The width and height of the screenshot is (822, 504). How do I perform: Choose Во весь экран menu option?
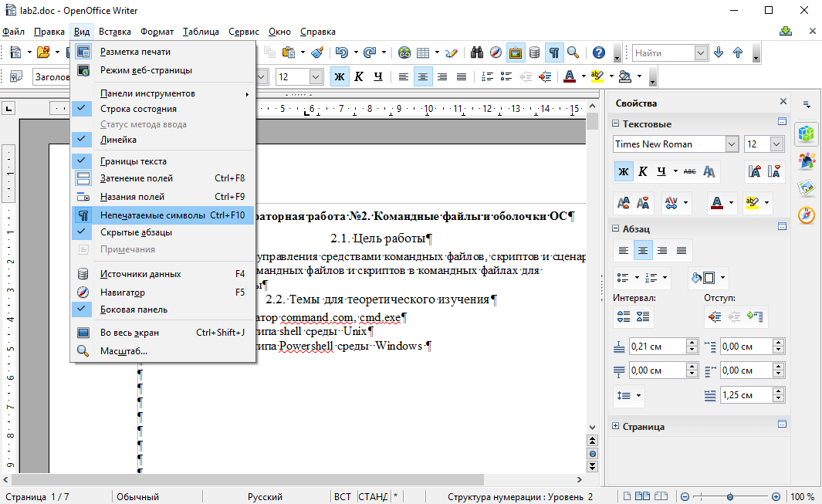point(130,333)
